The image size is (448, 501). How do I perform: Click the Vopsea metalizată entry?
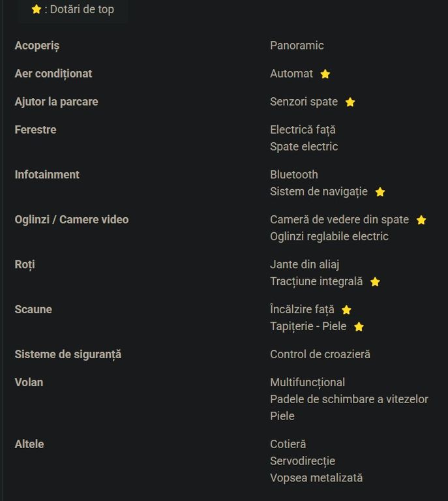pyautogui.click(x=316, y=478)
